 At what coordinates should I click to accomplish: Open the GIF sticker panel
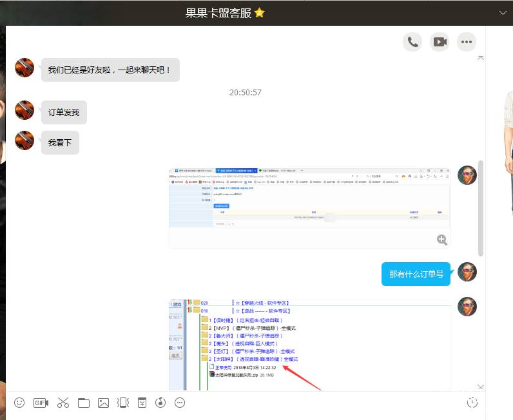pyautogui.click(x=41, y=403)
